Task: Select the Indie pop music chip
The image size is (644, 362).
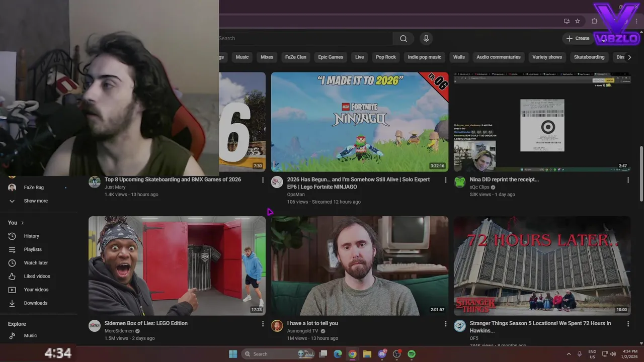Action: [425, 57]
